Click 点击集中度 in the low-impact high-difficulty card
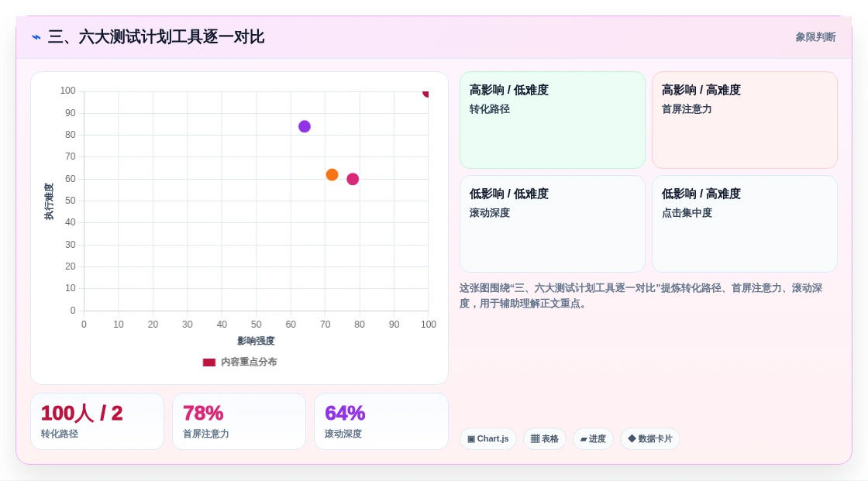This screenshot has width=868, height=481. tap(687, 213)
